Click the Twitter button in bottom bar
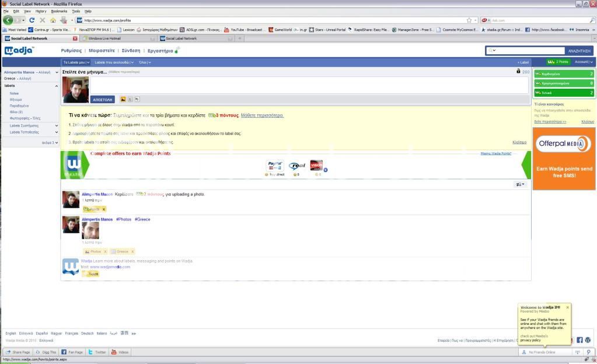This screenshot has width=597, height=364. 97,352
